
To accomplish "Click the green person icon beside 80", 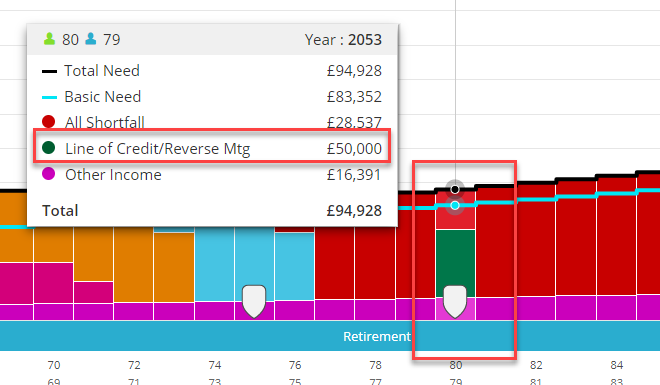I will 49,39.
